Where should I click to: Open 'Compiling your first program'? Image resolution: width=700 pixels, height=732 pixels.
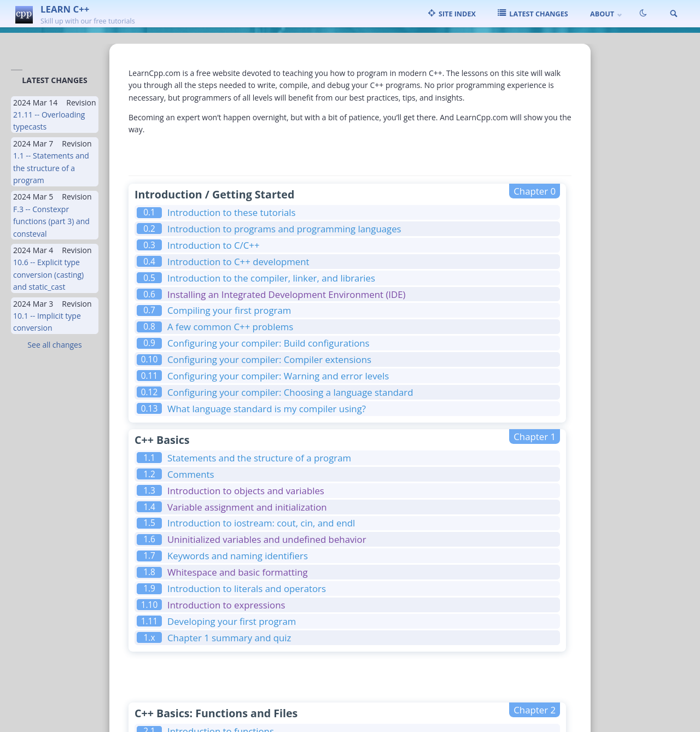(x=229, y=311)
